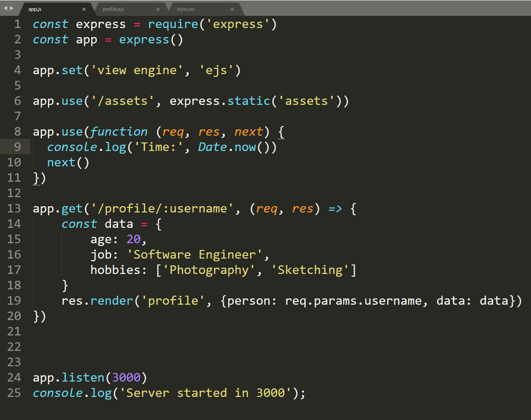Click 'static' in the express.static call

coord(248,101)
